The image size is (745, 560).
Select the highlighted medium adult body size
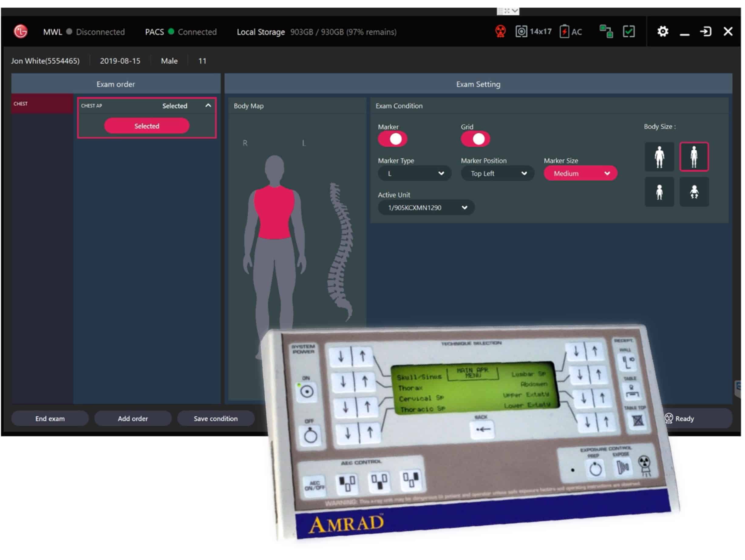[x=694, y=157]
